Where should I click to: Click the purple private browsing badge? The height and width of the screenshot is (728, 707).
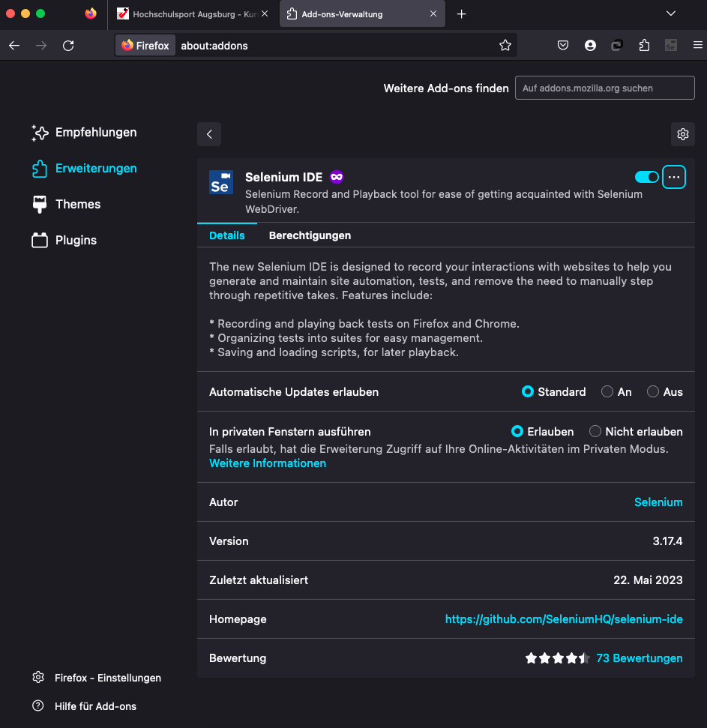[337, 177]
